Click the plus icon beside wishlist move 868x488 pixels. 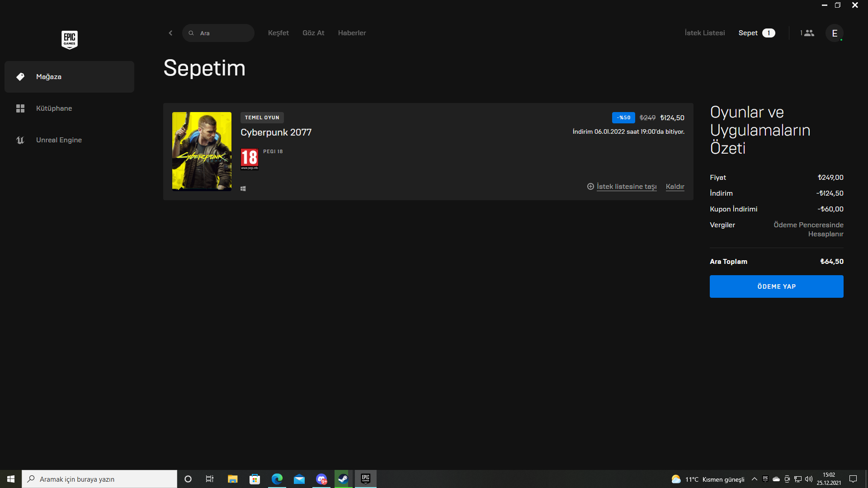tap(590, 187)
